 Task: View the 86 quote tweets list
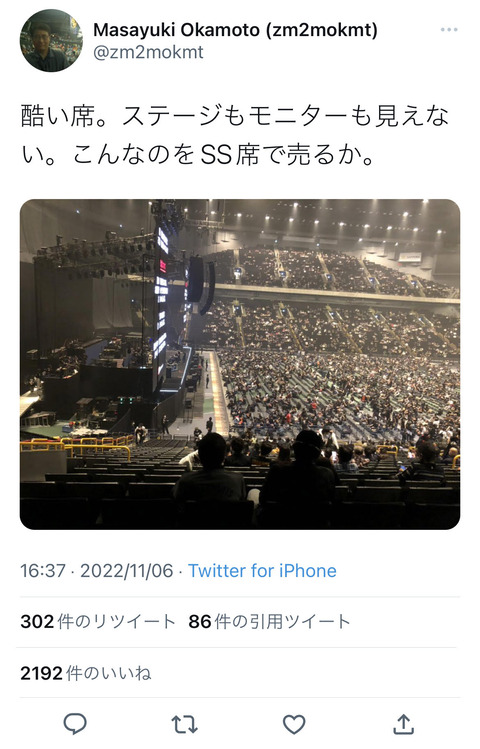point(269,621)
